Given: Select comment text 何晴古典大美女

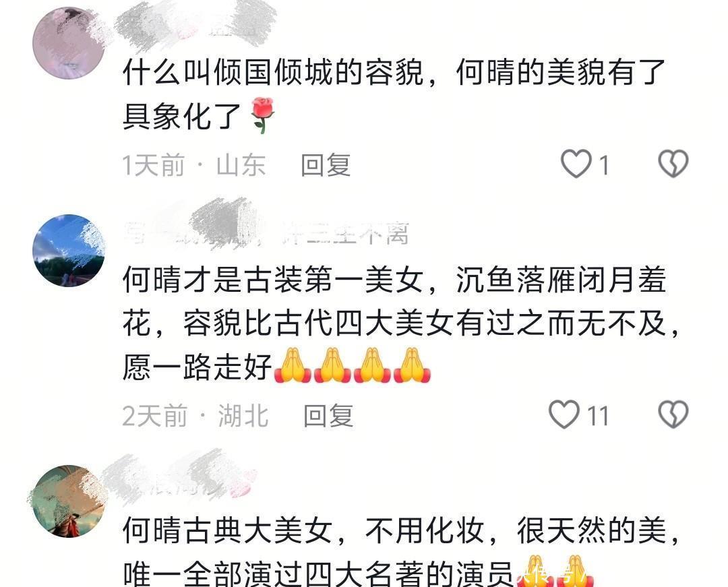Looking at the screenshot, I should pos(228,530).
